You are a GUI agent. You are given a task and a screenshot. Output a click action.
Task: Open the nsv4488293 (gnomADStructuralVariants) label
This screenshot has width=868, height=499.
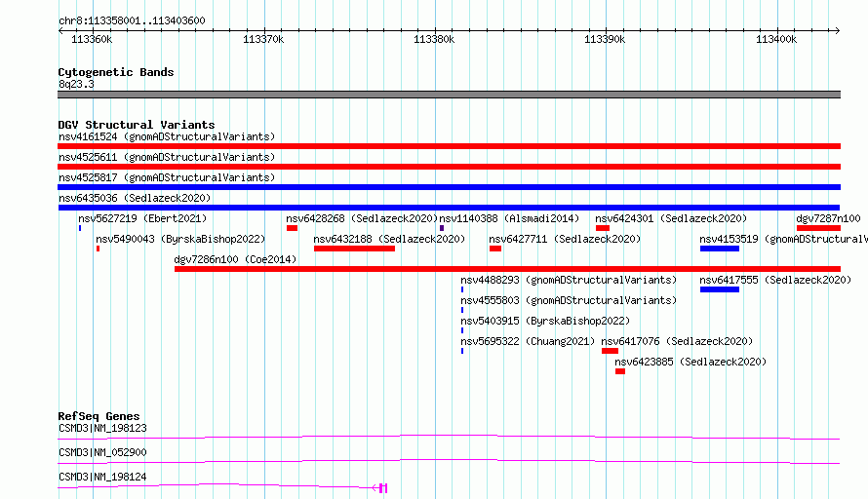coord(569,280)
